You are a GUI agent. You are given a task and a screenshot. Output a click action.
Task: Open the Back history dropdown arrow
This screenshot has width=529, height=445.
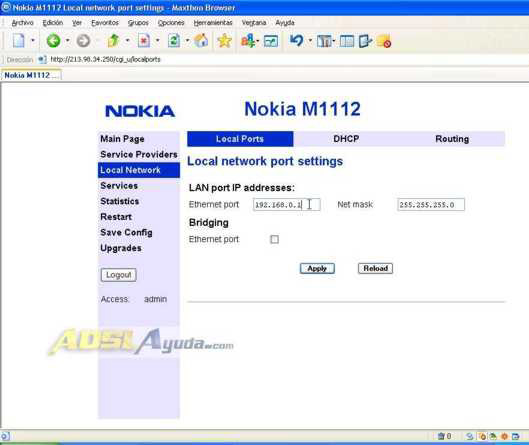point(67,41)
